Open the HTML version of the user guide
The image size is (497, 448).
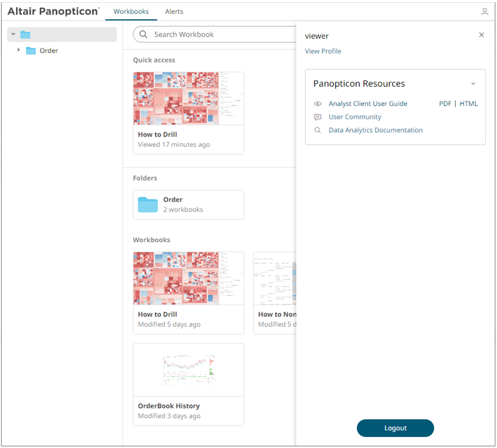coord(469,104)
